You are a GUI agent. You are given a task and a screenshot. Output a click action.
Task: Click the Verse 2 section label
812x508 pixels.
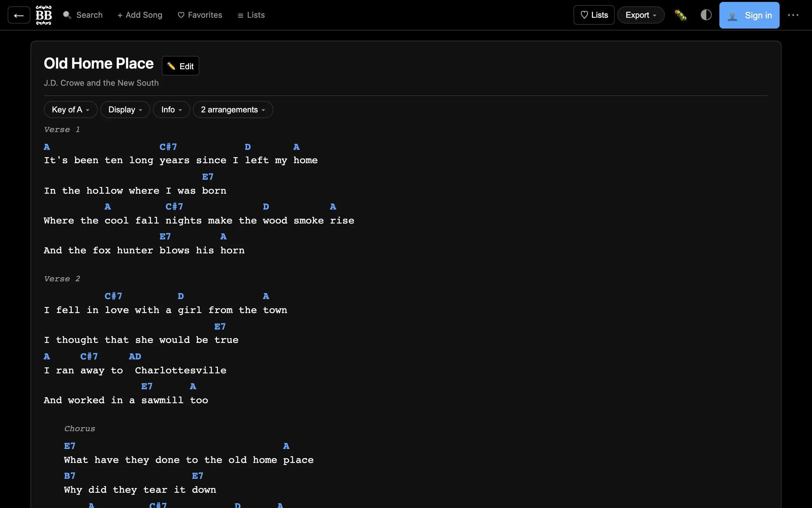point(62,279)
